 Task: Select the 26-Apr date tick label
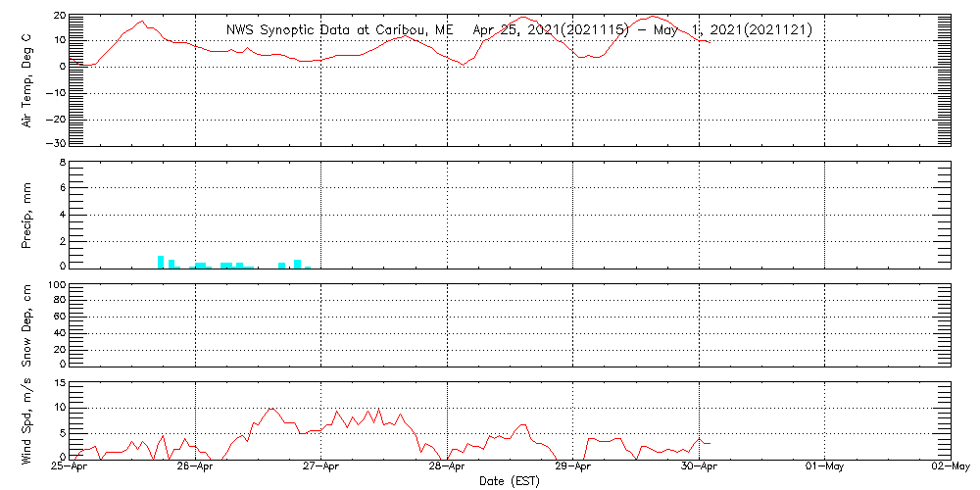point(195,467)
